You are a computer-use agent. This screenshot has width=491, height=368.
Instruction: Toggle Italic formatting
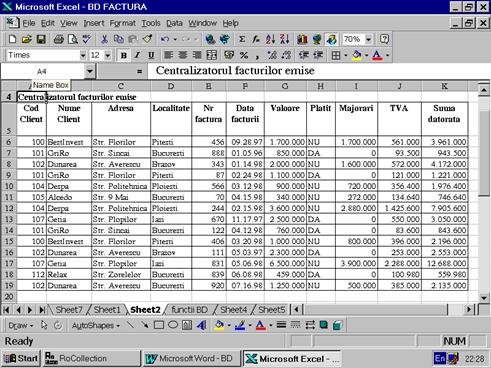coord(137,55)
